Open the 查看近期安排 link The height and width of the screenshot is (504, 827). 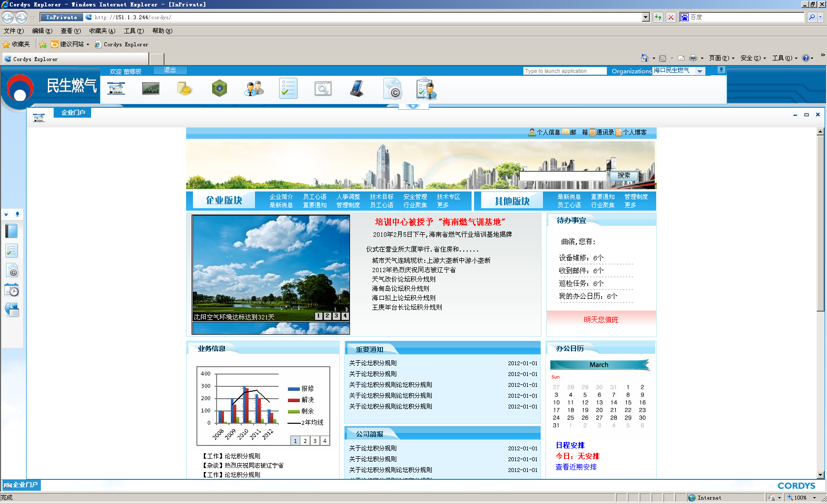576,467
